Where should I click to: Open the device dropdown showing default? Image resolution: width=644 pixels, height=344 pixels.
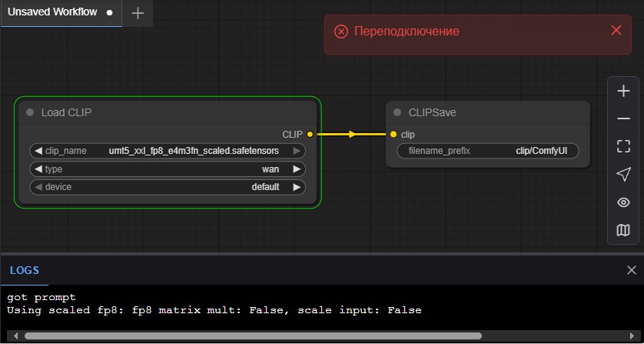tap(168, 187)
